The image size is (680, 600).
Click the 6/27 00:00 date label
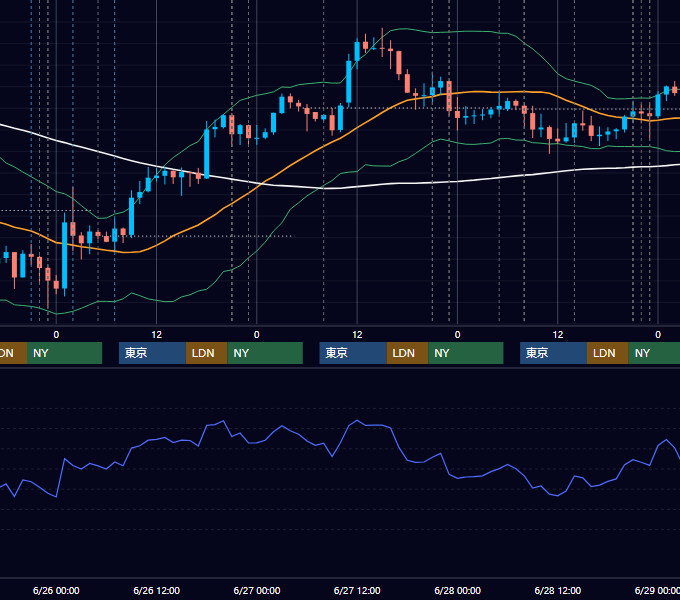click(x=257, y=590)
